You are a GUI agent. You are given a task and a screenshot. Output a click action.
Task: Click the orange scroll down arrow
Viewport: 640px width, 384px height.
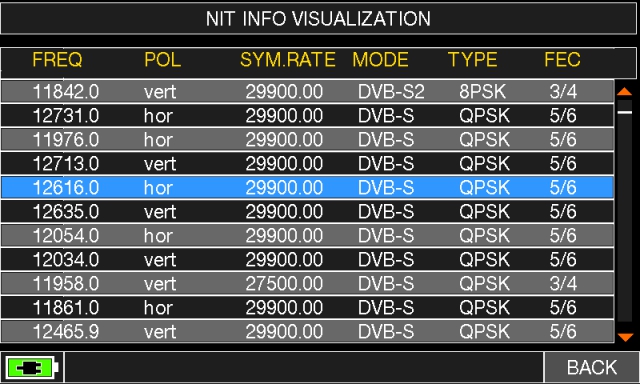point(625,337)
